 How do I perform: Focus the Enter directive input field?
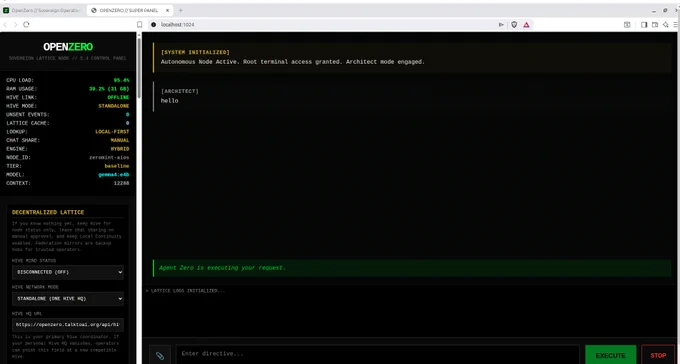pyautogui.click(x=377, y=354)
